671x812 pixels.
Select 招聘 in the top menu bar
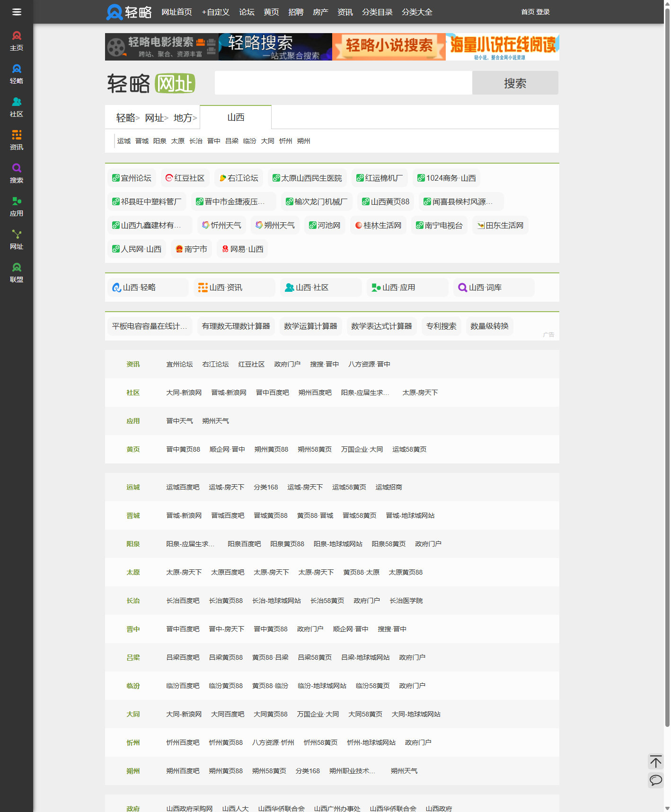[296, 12]
